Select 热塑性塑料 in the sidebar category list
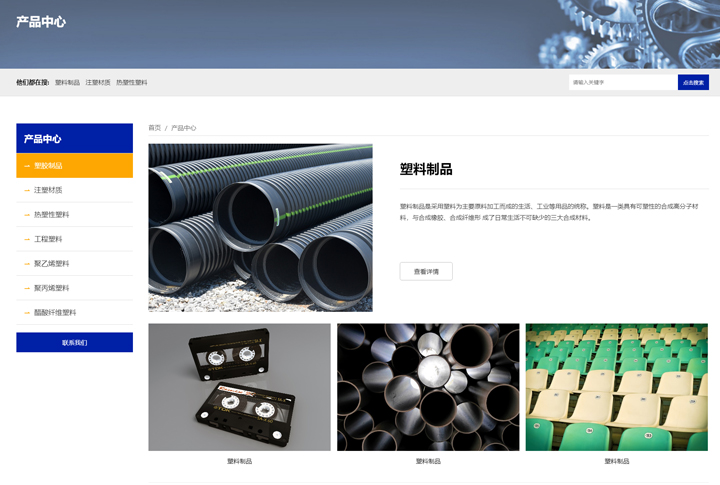The width and height of the screenshot is (720, 485). point(52,215)
